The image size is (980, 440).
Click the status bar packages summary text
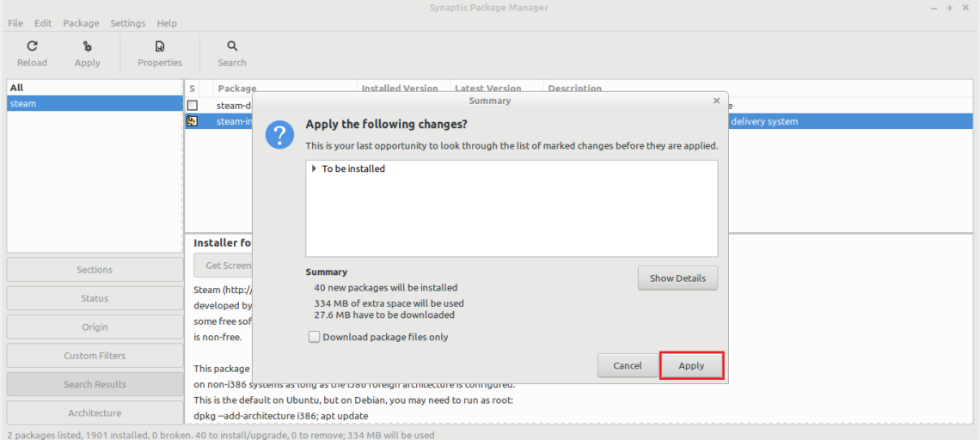(221, 435)
